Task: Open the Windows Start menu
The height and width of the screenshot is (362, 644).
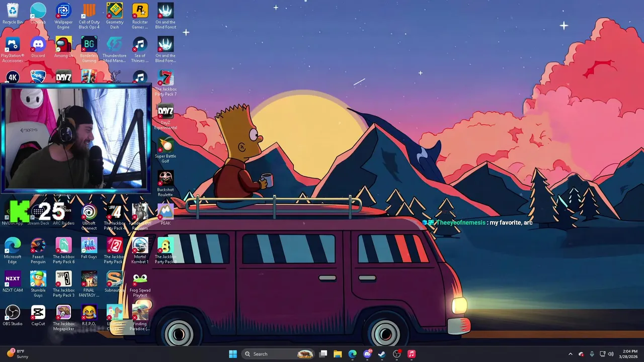Action: (x=233, y=354)
